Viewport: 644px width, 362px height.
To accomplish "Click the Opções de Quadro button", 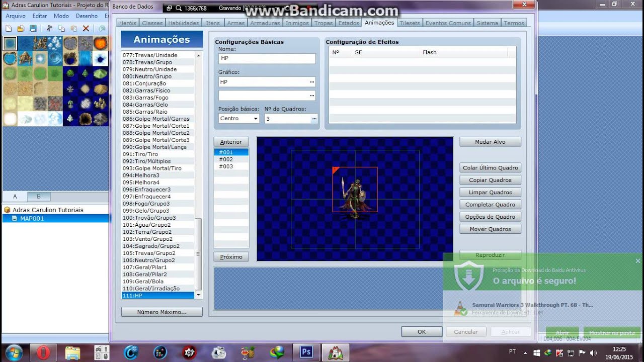I will tap(490, 217).
